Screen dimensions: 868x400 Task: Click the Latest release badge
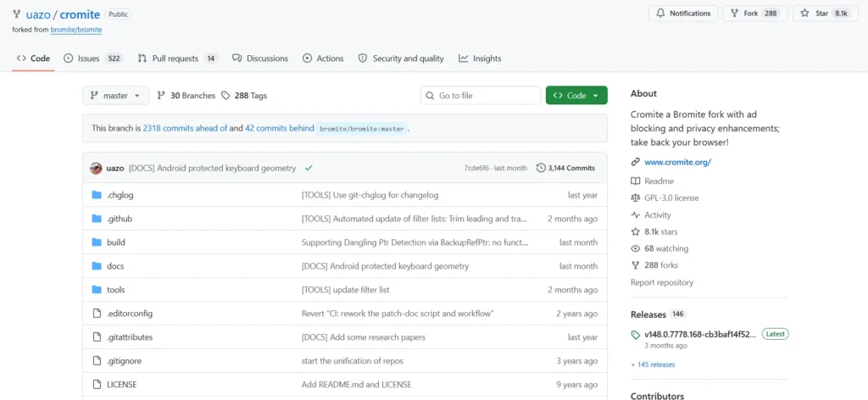775,334
